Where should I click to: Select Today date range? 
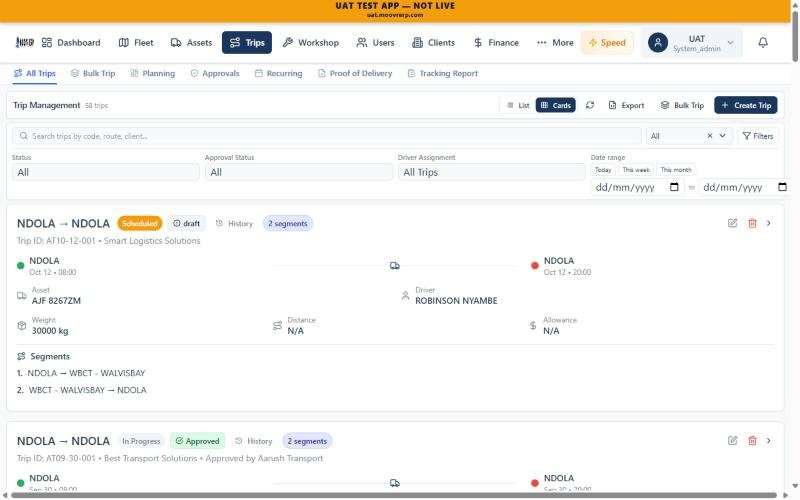coord(603,170)
